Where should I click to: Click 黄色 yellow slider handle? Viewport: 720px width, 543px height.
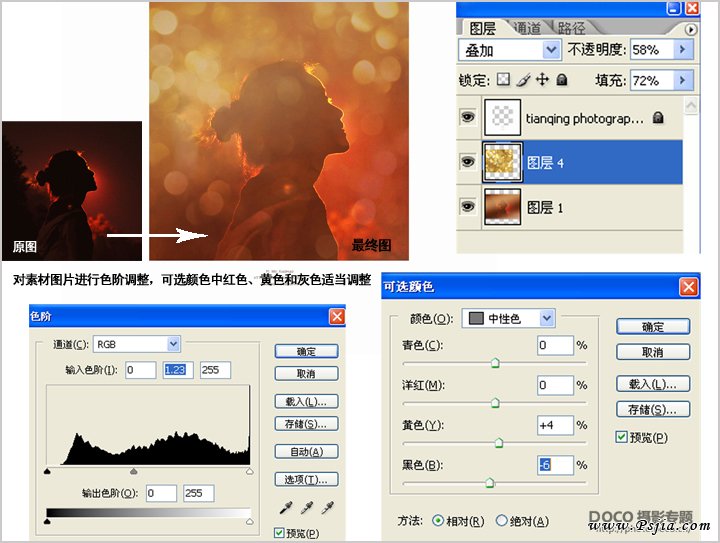499,443
